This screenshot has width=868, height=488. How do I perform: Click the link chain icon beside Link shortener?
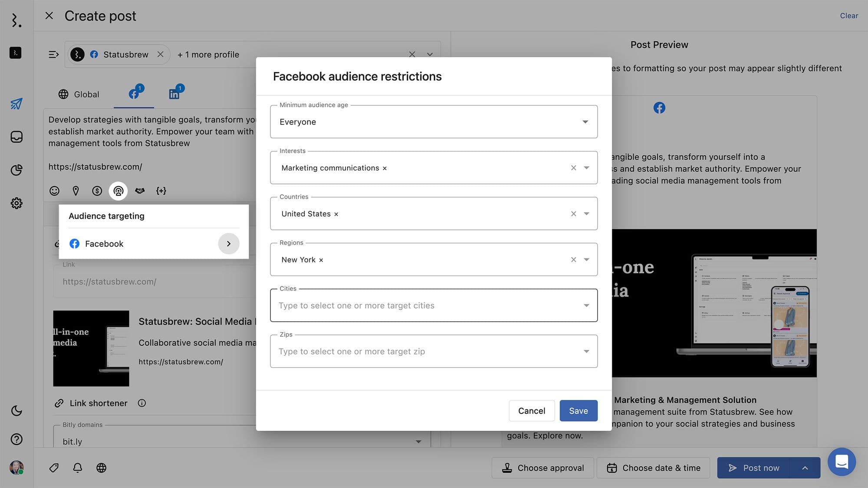pos(59,403)
